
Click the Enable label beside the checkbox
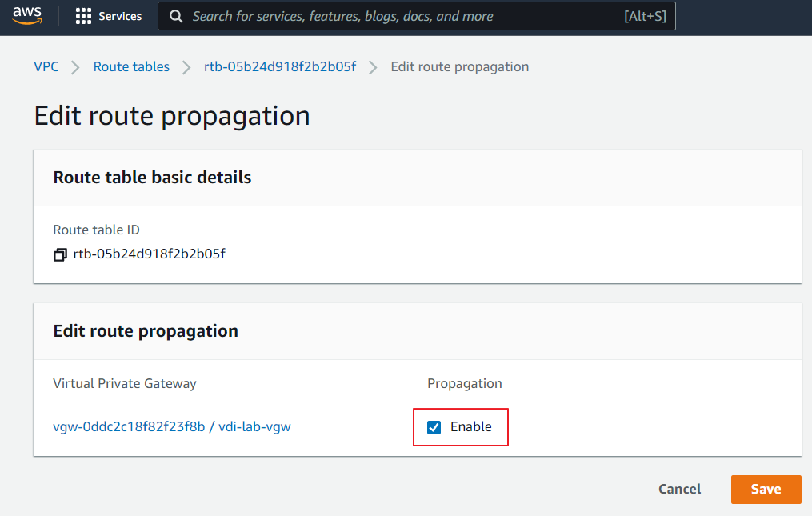[470, 426]
